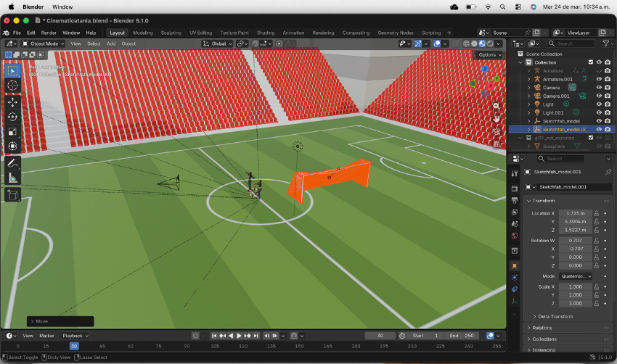Select the Annotate tool

coord(12,163)
